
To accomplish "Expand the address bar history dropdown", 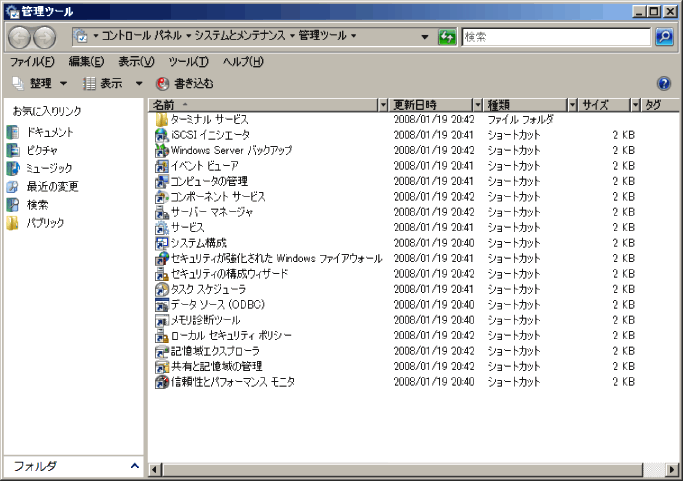I will tap(425, 37).
